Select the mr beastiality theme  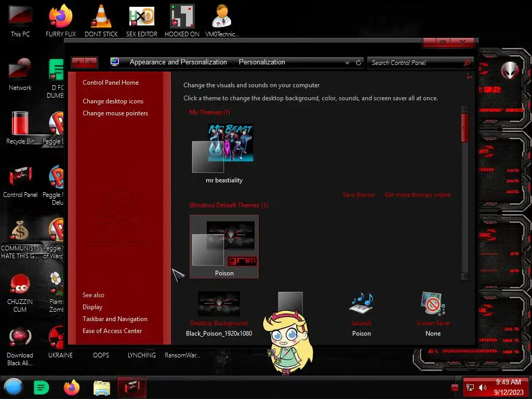click(x=224, y=154)
